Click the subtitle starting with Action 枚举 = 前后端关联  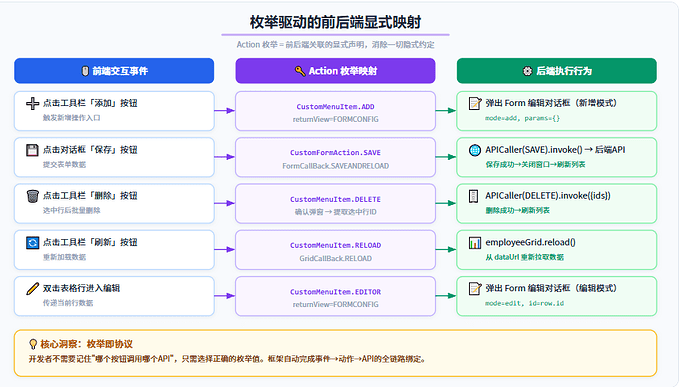[x=335, y=44]
